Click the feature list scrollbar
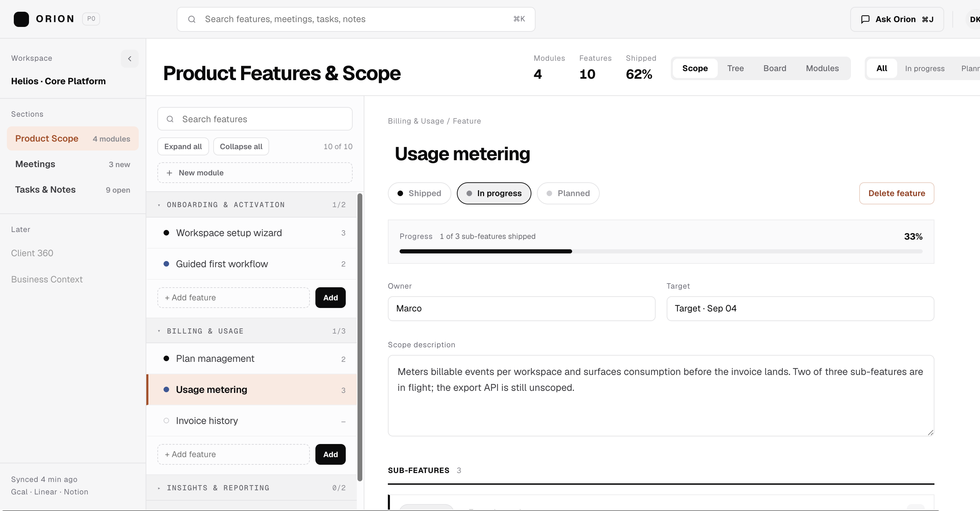Viewport: 980px width, 511px height. click(360, 337)
